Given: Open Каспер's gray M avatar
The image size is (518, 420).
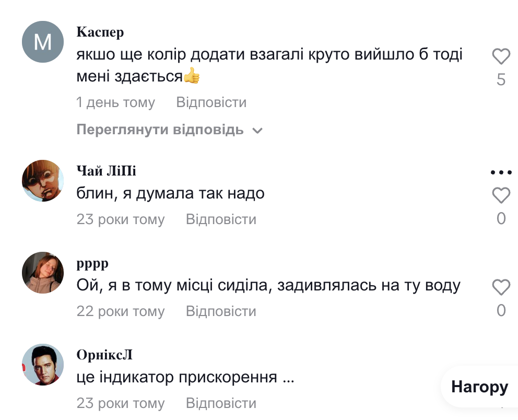Looking at the screenshot, I should click(x=43, y=42).
